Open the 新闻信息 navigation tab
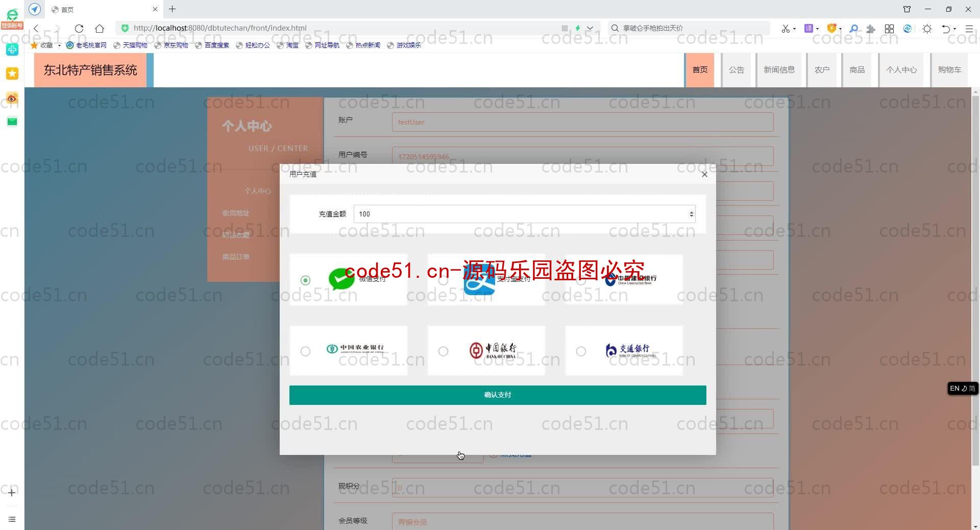 tap(779, 70)
